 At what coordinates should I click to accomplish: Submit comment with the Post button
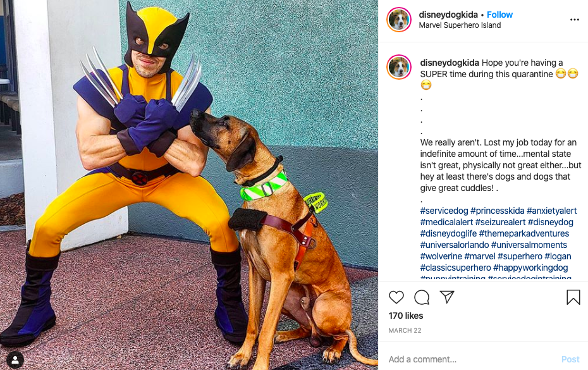tap(570, 359)
